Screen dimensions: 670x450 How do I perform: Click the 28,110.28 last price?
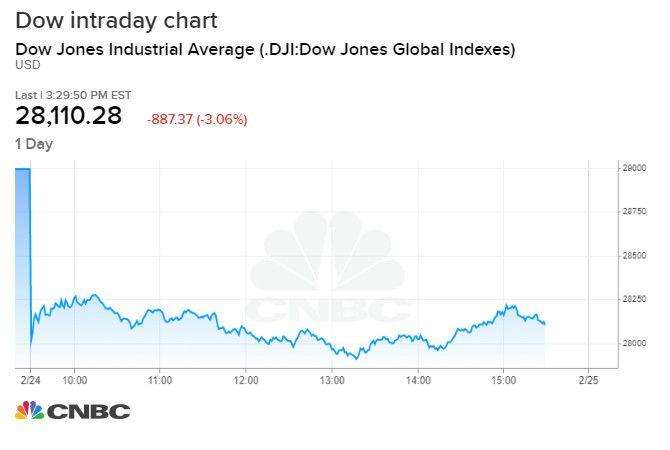point(68,116)
